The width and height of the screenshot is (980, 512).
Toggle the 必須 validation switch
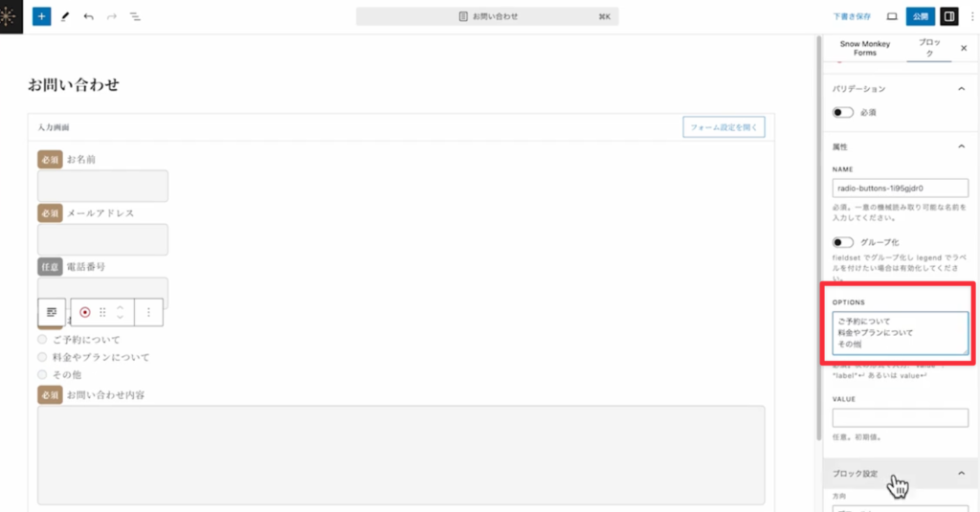tap(843, 112)
